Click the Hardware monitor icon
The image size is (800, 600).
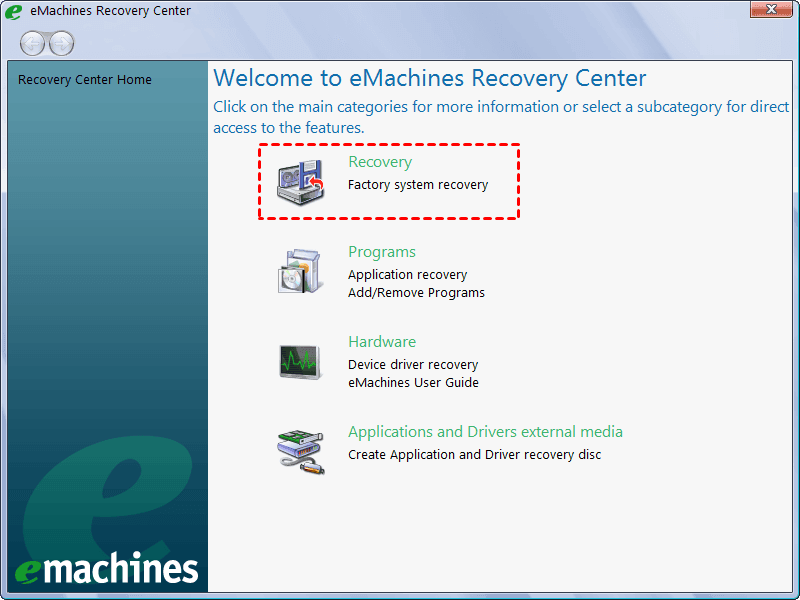301,362
